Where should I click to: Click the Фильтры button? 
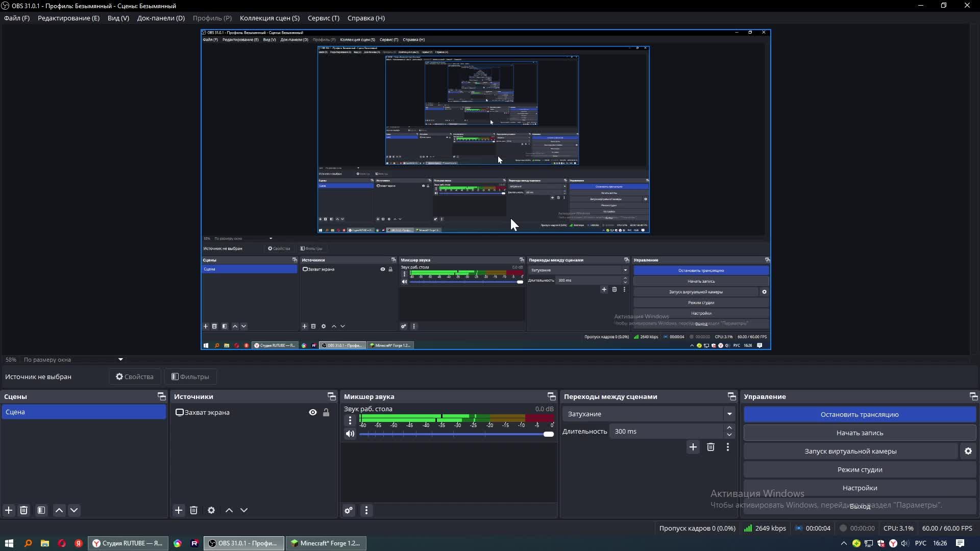190,377
